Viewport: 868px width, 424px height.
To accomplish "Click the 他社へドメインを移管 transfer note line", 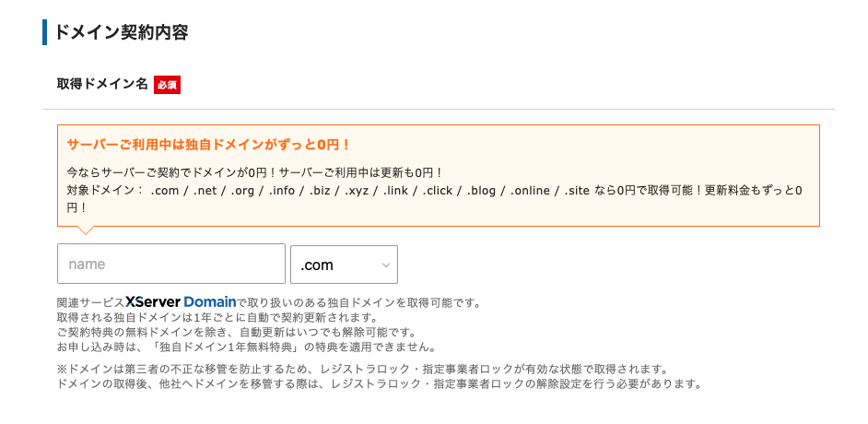I will 379,383.
